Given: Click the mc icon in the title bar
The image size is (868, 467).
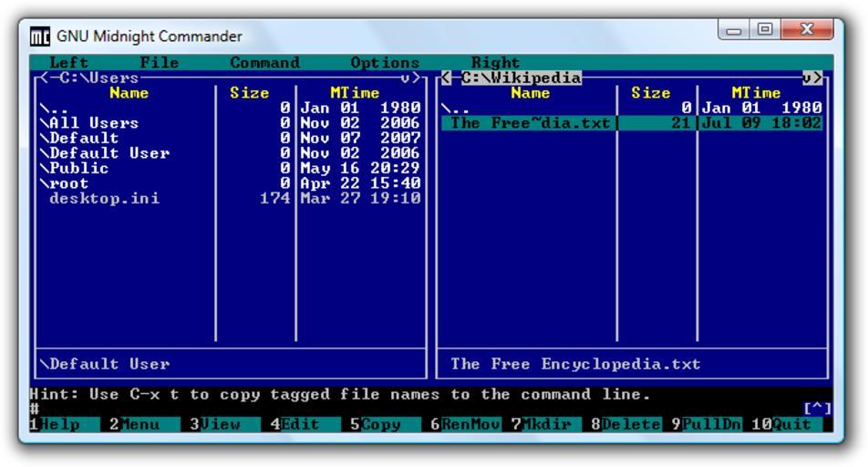Looking at the screenshot, I should (x=39, y=36).
